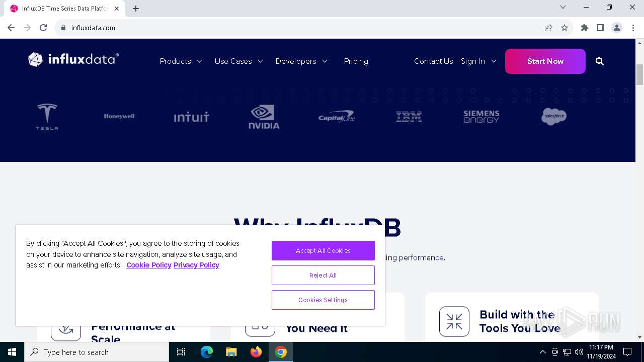Click the Tesla logo
Viewport: 644px width, 362px height.
pyautogui.click(x=47, y=117)
